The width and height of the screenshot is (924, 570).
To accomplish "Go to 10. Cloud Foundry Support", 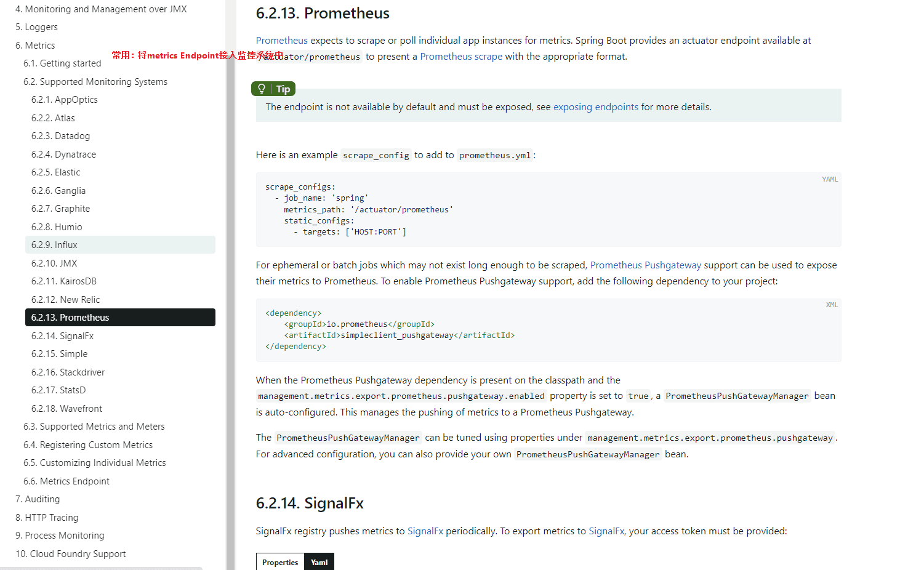I will pos(70,554).
